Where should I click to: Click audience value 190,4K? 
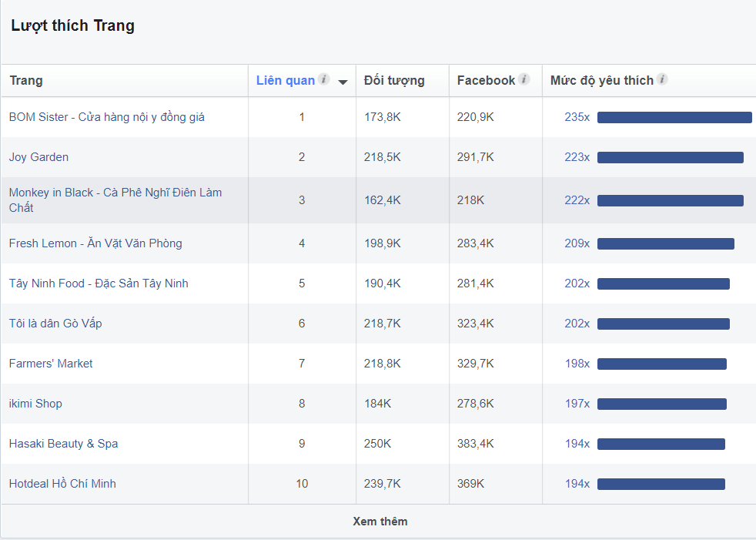click(383, 283)
